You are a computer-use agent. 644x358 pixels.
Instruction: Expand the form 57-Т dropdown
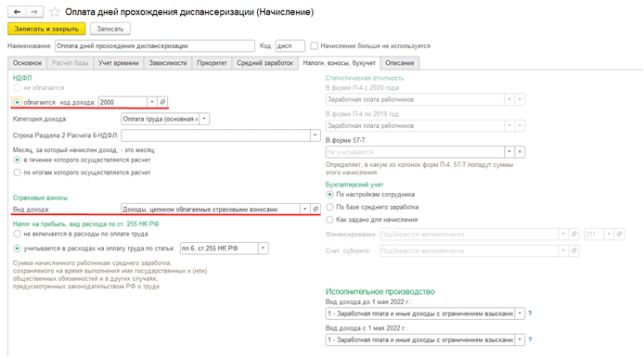pos(509,152)
